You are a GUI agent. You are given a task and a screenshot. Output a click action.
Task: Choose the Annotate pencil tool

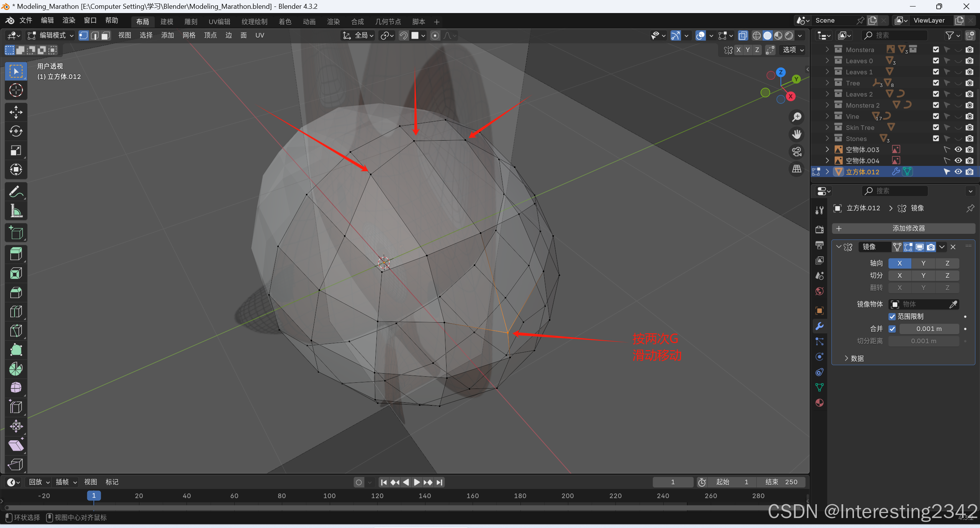[16, 192]
